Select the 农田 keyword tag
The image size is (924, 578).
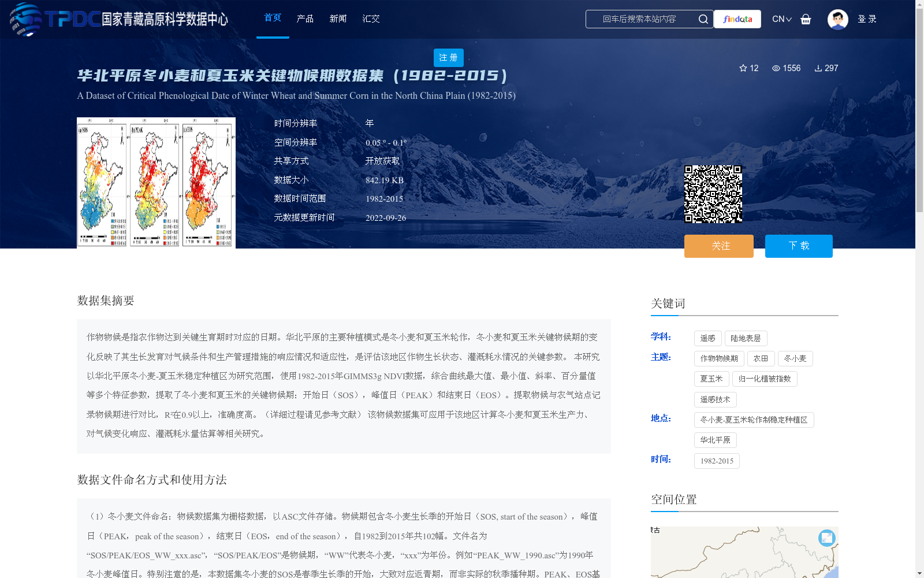761,359
